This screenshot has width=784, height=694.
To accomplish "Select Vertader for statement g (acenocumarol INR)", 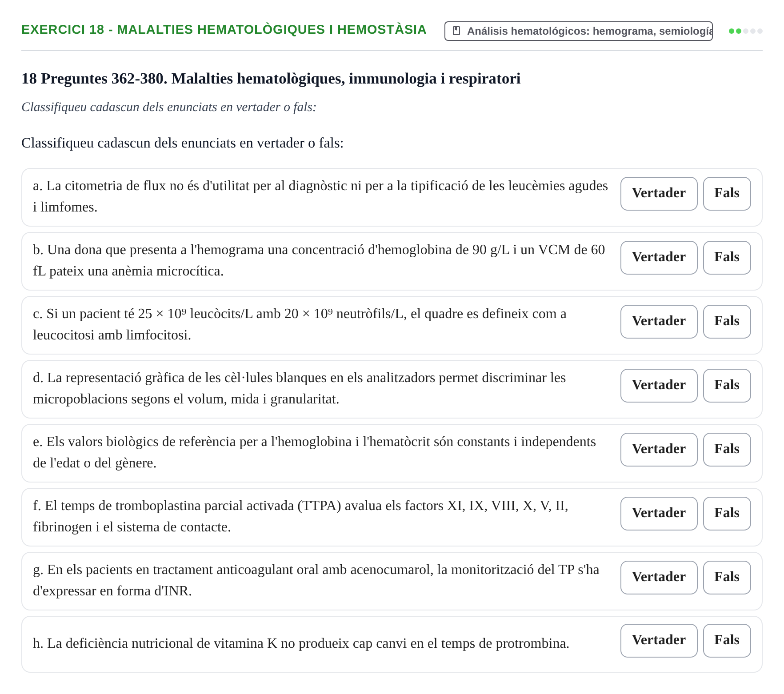I will pyautogui.click(x=659, y=577).
